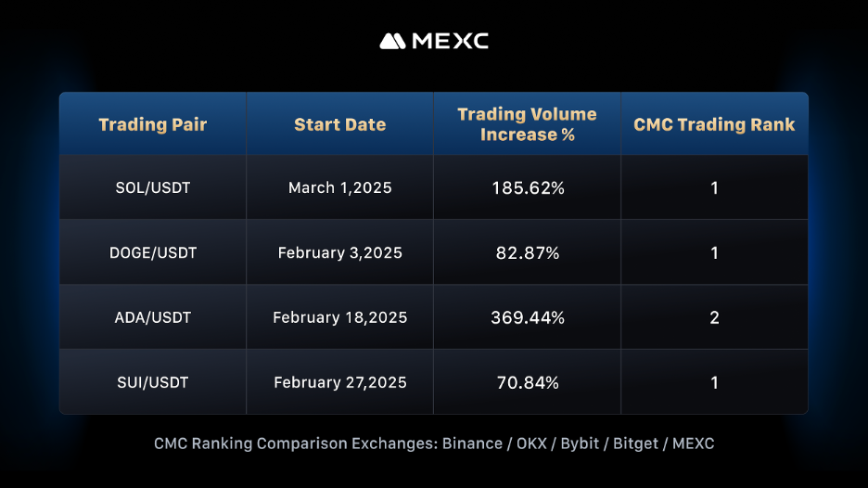Screen dimensions: 868x488
Task: Click the CMC Trading Rank header
Action: [x=714, y=124]
